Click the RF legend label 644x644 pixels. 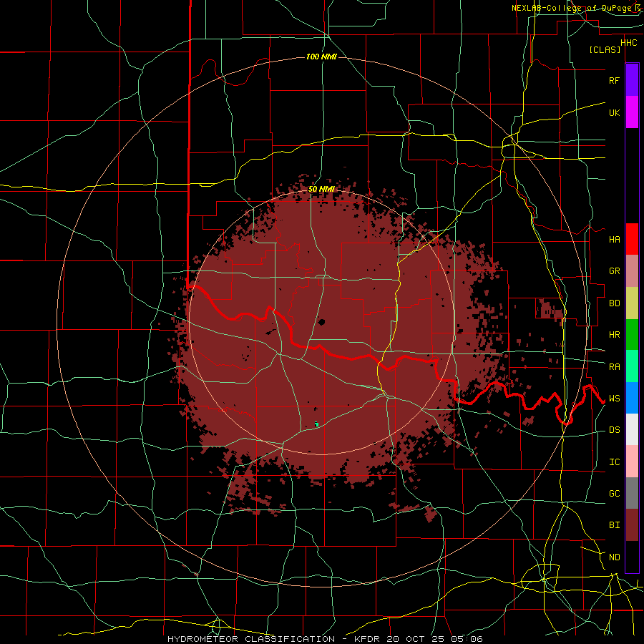614,80
